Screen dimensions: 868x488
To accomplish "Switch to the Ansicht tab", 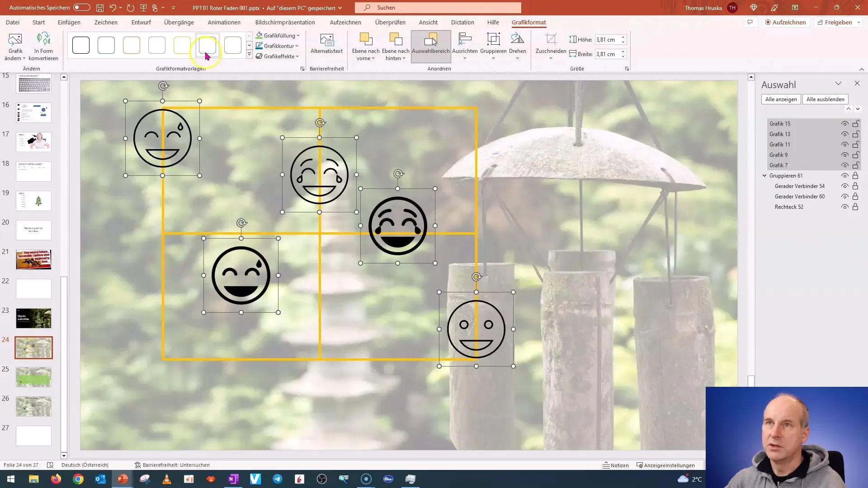I will [428, 22].
